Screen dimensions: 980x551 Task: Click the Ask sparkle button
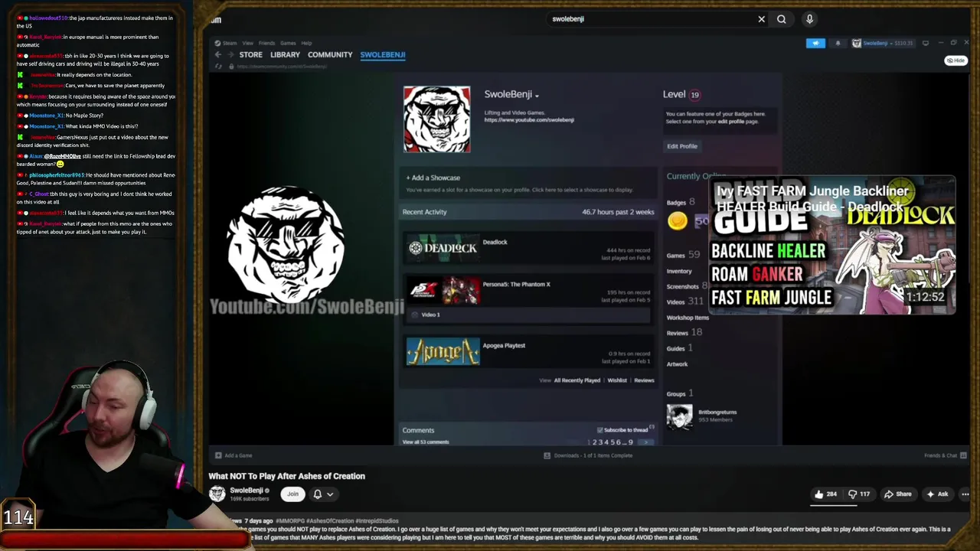pyautogui.click(x=937, y=494)
